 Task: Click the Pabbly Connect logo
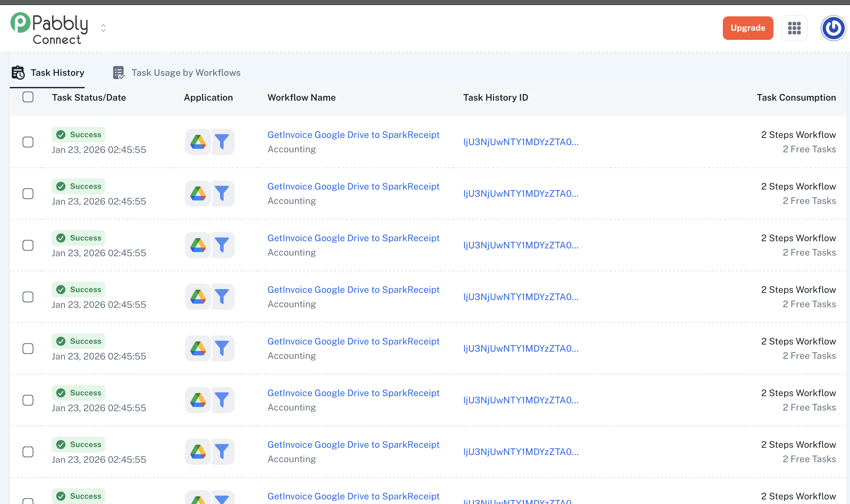pos(49,28)
